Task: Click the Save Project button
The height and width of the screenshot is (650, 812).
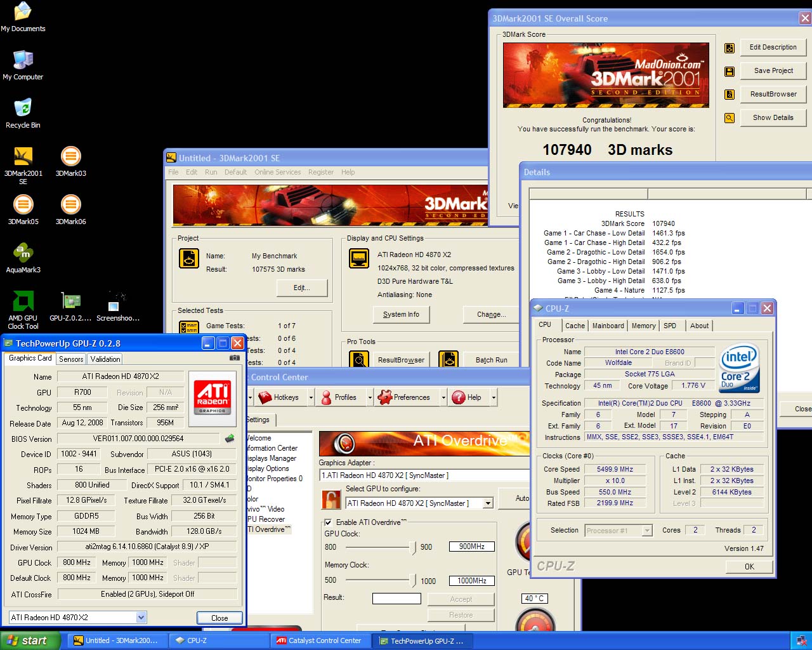Action: [x=773, y=71]
